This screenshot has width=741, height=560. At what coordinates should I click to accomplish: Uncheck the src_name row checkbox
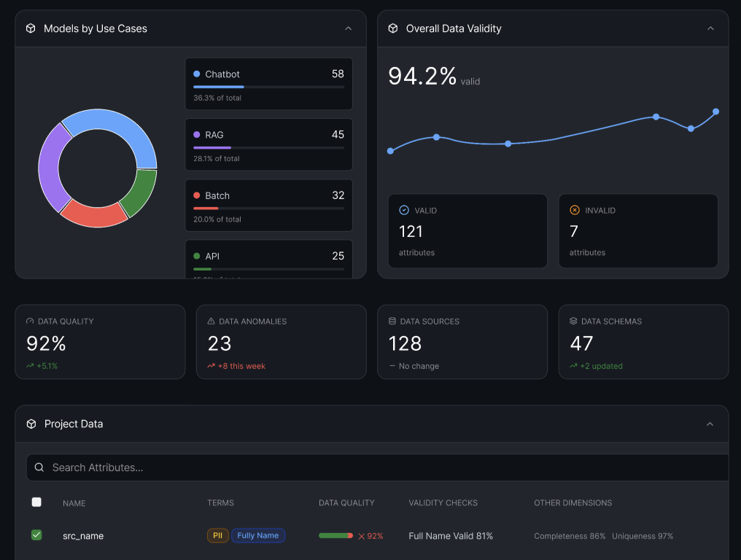click(x=36, y=535)
